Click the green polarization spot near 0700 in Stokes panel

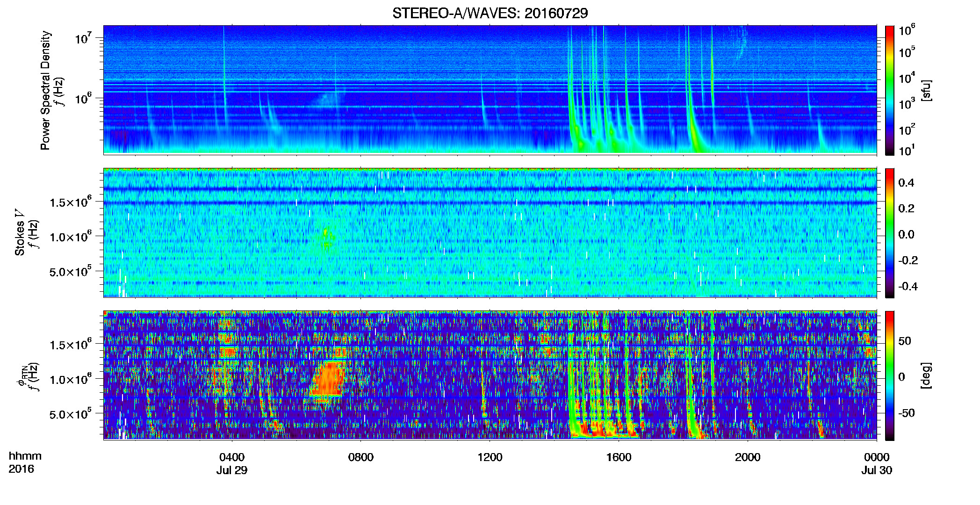[327, 238]
